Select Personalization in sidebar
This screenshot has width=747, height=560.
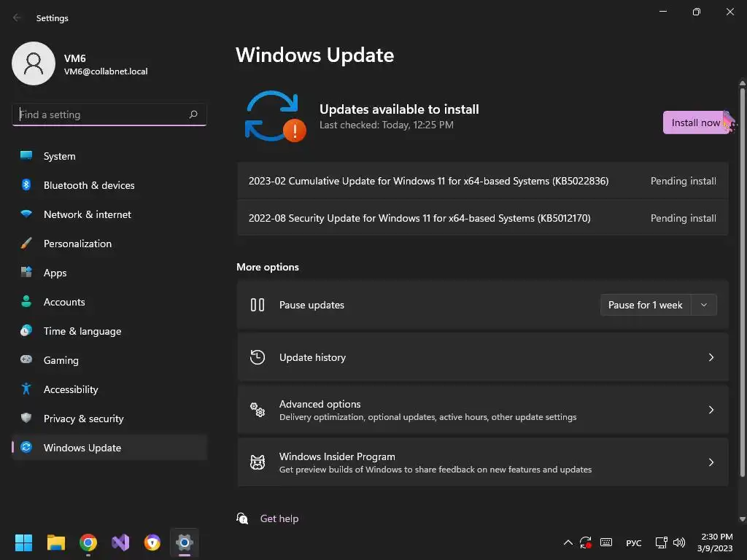[x=109, y=244]
